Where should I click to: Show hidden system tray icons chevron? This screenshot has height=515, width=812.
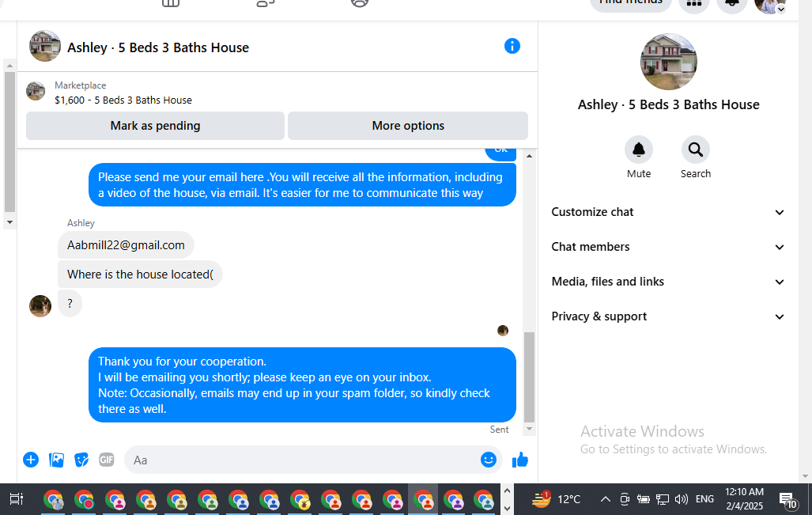605,499
